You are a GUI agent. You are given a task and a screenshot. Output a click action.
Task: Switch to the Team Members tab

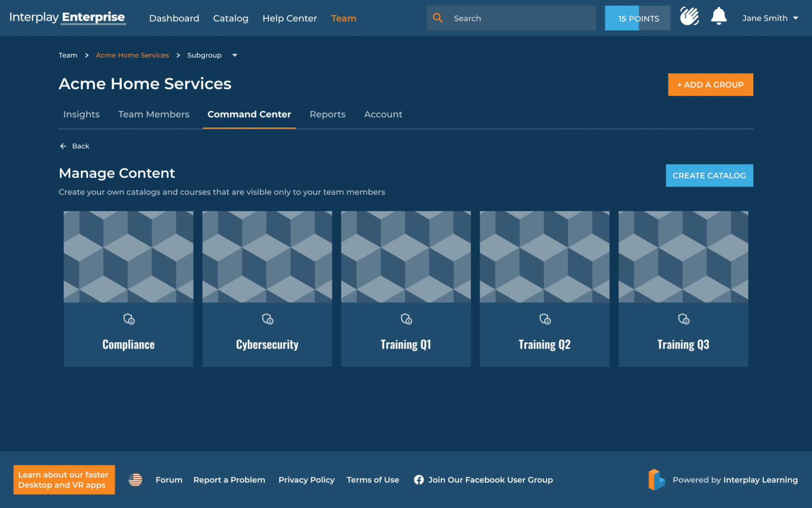(x=153, y=114)
